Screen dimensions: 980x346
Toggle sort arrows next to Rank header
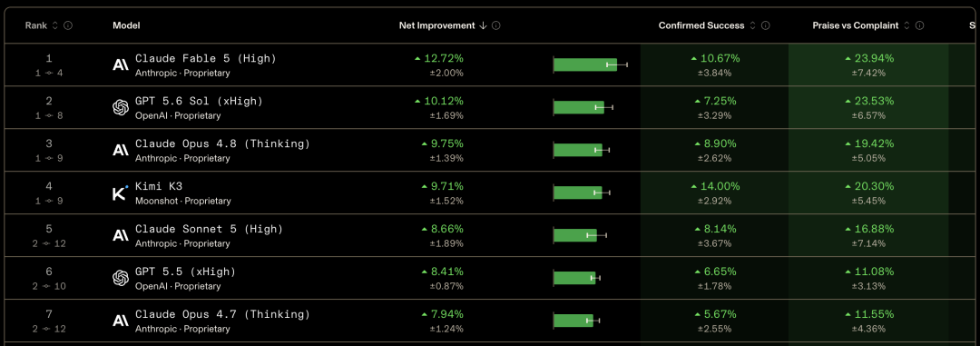click(x=55, y=25)
